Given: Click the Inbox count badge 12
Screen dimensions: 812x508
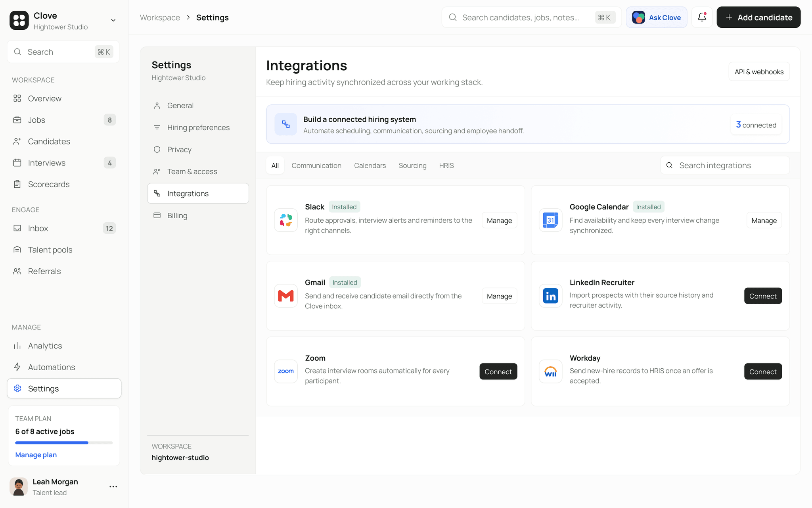Looking at the screenshot, I should coord(109,228).
